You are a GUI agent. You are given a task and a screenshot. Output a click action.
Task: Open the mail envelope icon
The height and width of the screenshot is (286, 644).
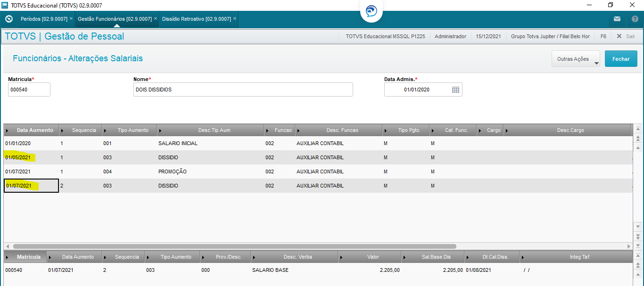coord(617,19)
